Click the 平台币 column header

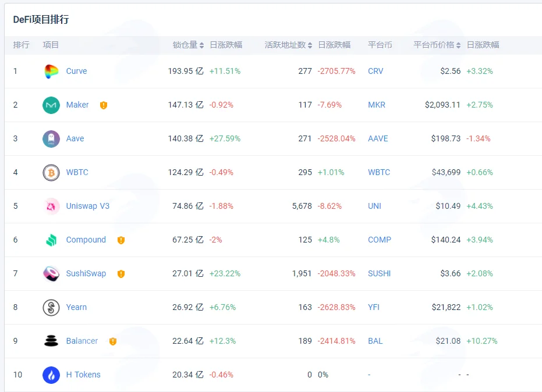coord(380,45)
